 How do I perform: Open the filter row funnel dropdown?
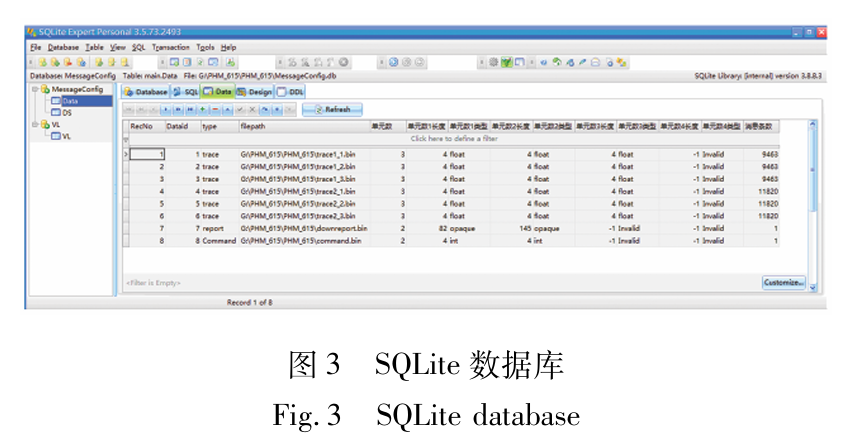click(x=126, y=139)
